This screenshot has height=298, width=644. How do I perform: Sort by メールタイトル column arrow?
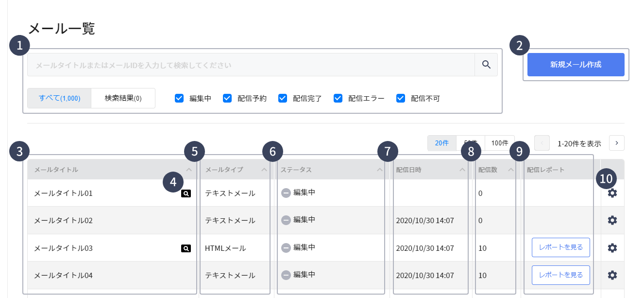tap(189, 170)
